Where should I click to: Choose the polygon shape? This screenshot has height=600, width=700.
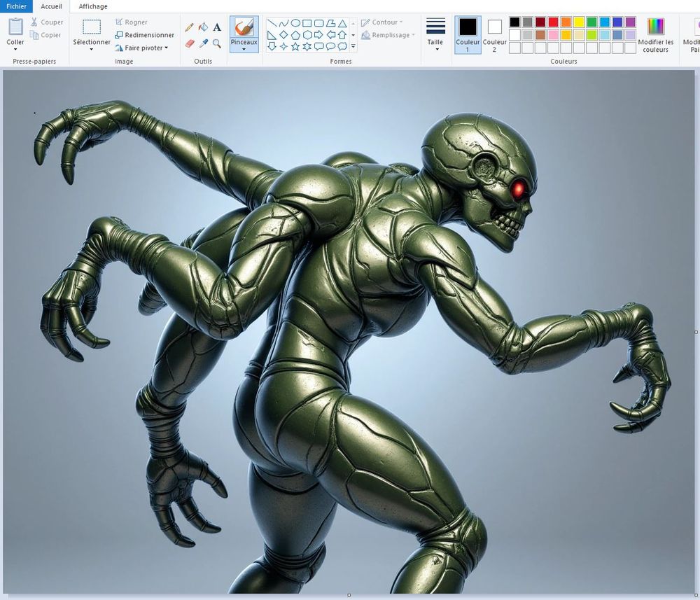pyautogui.click(x=330, y=23)
